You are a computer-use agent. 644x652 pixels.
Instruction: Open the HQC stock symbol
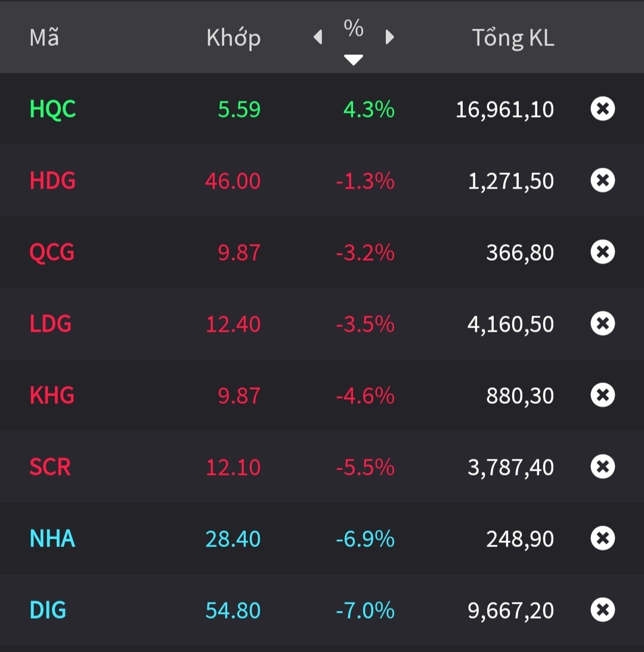pos(52,109)
